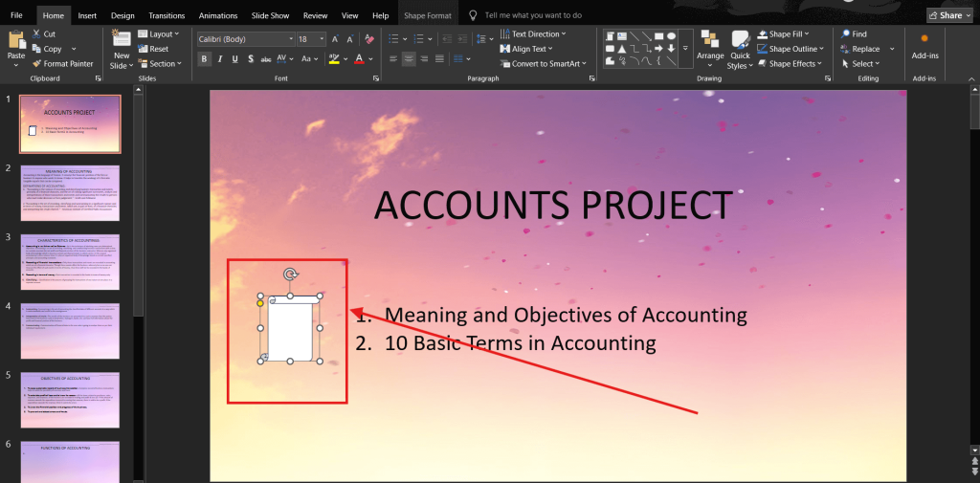Open Find with the magnifier icon

coord(846,34)
